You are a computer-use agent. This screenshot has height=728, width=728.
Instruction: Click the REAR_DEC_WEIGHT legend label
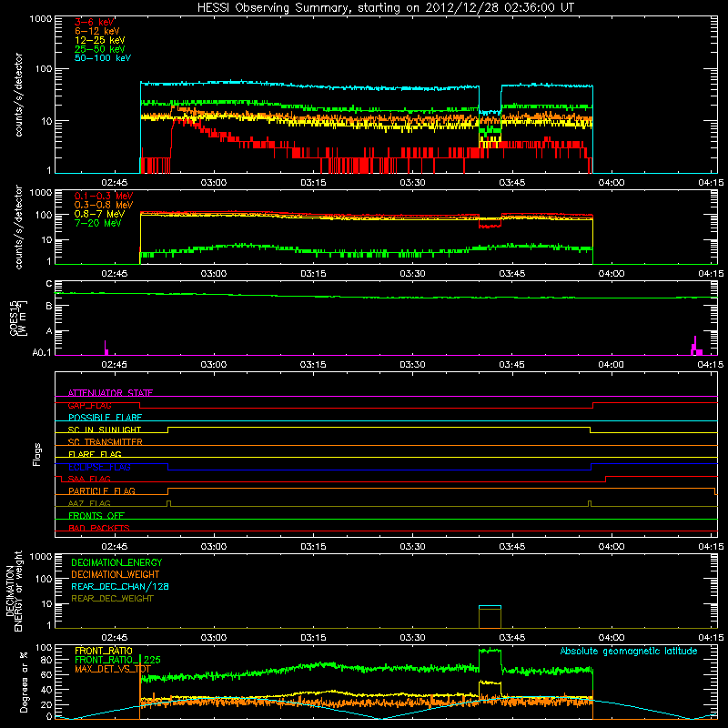[112, 599]
